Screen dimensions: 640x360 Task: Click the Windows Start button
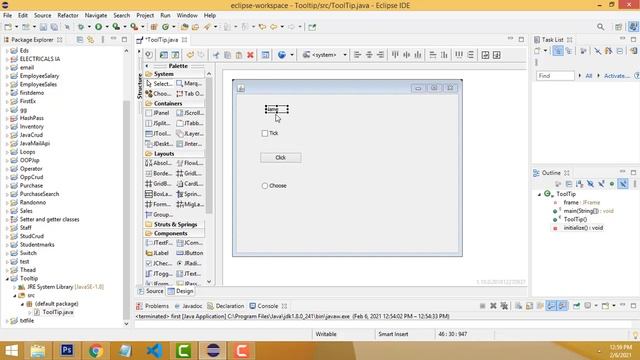click(11, 350)
